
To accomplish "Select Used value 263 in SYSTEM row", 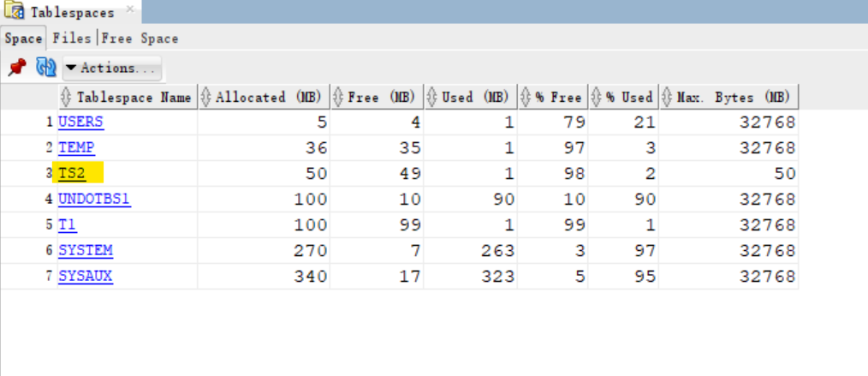I will tap(497, 250).
